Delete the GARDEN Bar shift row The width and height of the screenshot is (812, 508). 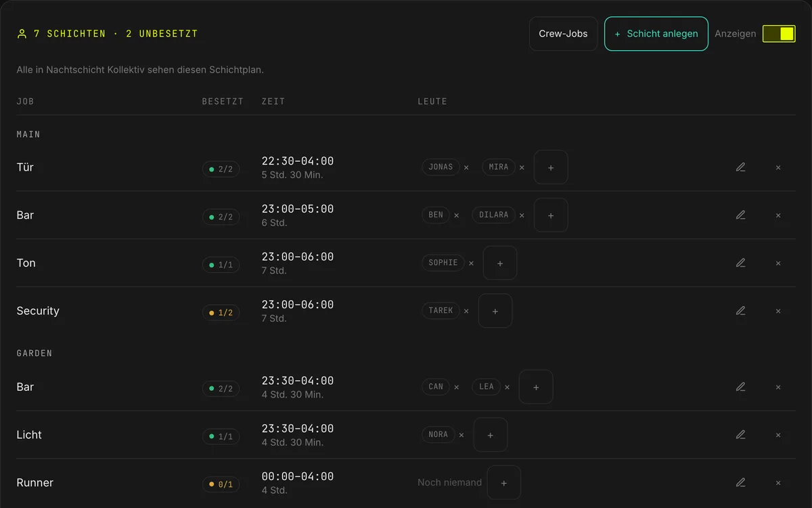pyautogui.click(x=778, y=387)
